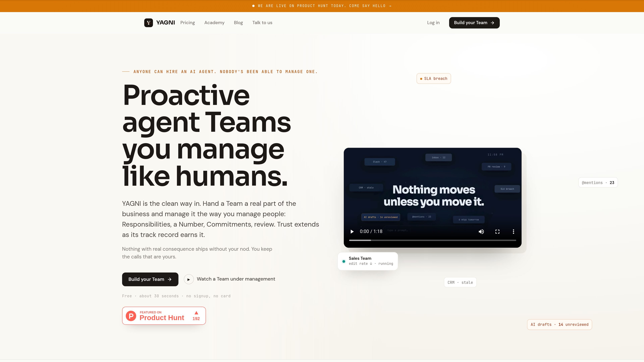Click the hero Build your Team button
Viewport: 644px width, 362px height.
[x=150, y=279]
